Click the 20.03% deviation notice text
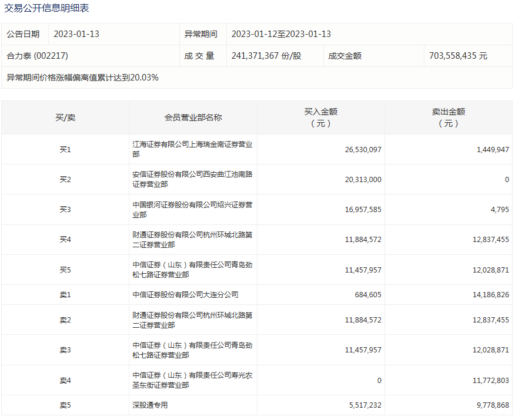This screenshot has height=420, width=515. click(82, 78)
